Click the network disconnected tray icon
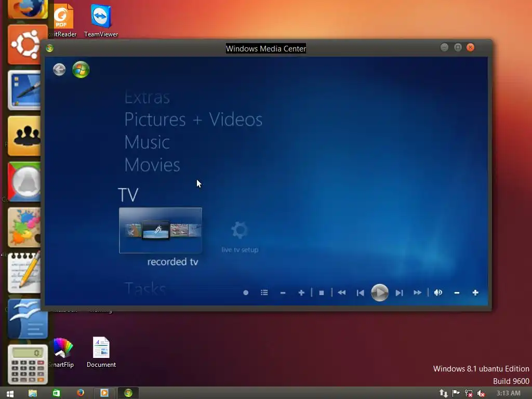532x399 pixels. pyautogui.click(x=469, y=393)
